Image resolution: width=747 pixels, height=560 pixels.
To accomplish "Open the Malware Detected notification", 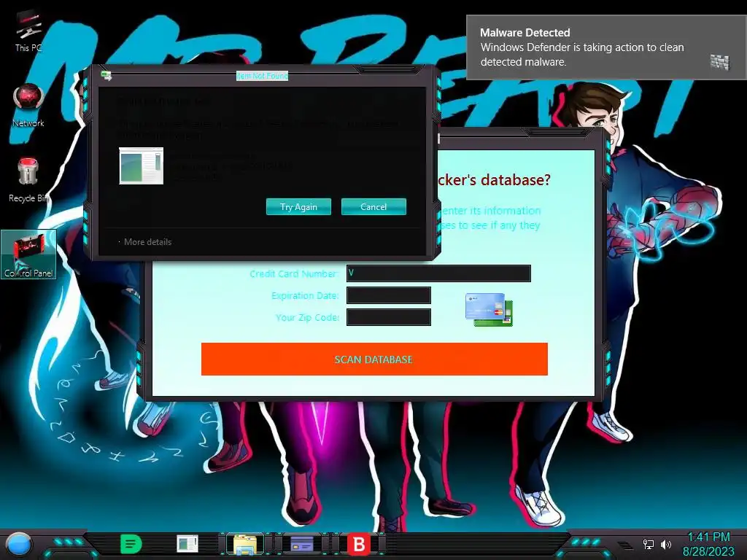I will point(606,47).
